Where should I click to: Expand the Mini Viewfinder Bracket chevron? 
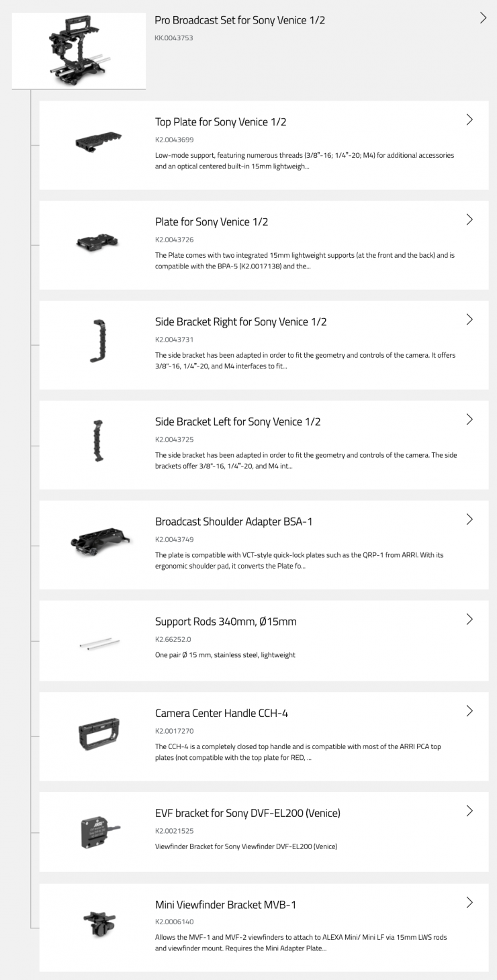(469, 903)
